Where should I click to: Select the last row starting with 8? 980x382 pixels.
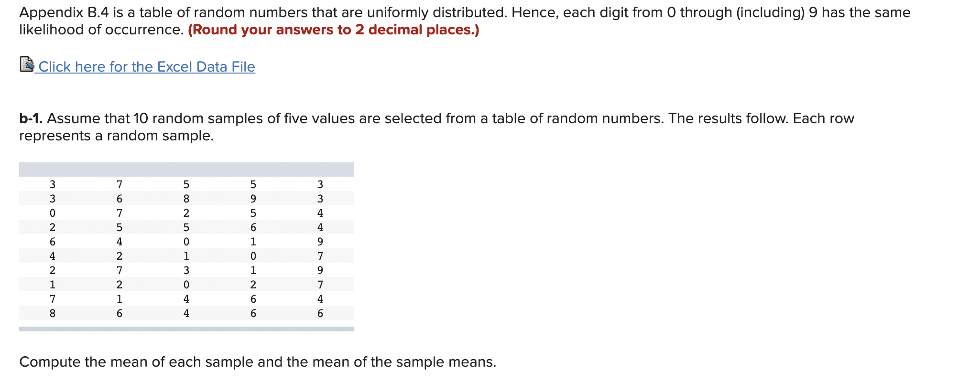186,312
